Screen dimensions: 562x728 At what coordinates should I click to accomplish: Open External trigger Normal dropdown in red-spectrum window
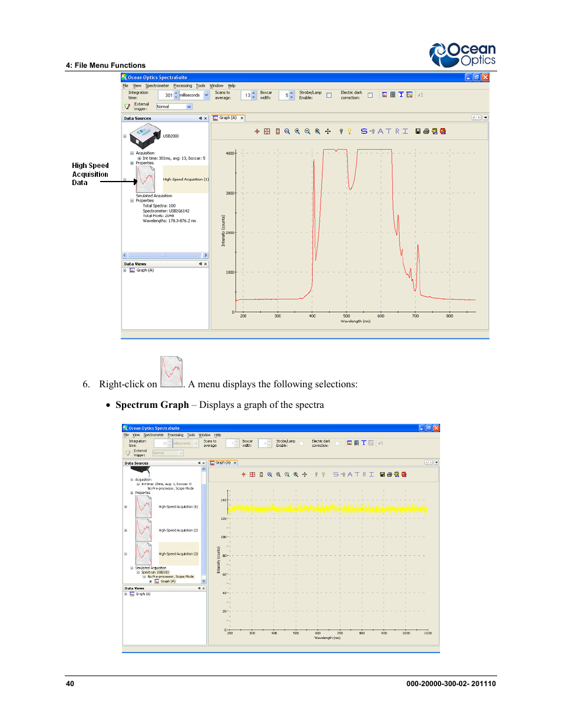click(x=189, y=107)
